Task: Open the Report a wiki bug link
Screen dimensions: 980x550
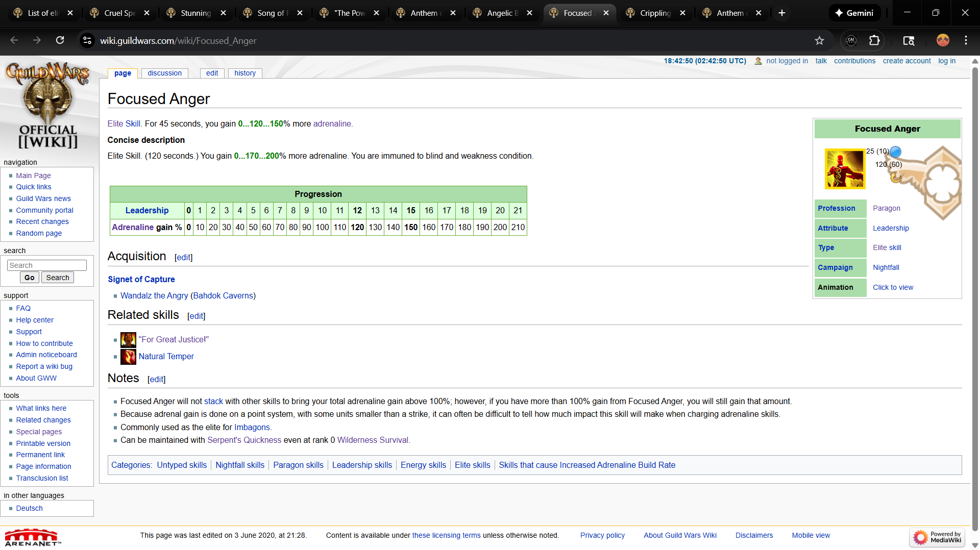Action: [44, 367]
